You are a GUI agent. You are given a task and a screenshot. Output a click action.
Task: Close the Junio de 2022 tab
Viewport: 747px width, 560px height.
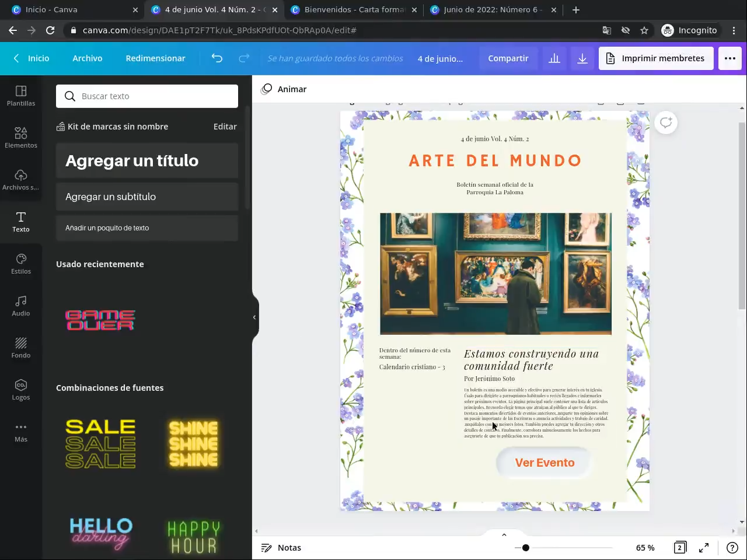(x=554, y=10)
